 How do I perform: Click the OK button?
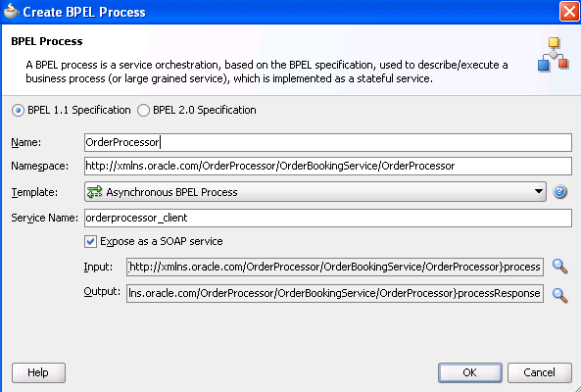coord(470,372)
